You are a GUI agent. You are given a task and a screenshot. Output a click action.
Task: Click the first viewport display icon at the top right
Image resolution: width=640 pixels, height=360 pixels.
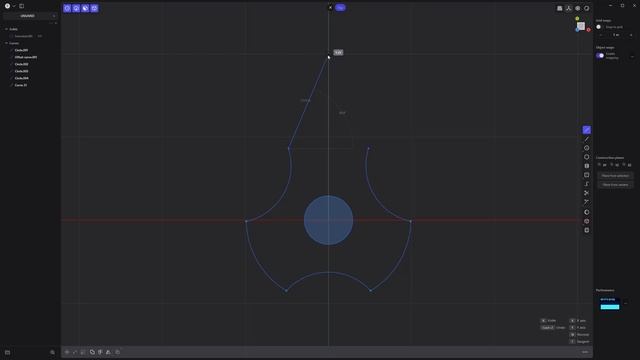pos(560,8)
